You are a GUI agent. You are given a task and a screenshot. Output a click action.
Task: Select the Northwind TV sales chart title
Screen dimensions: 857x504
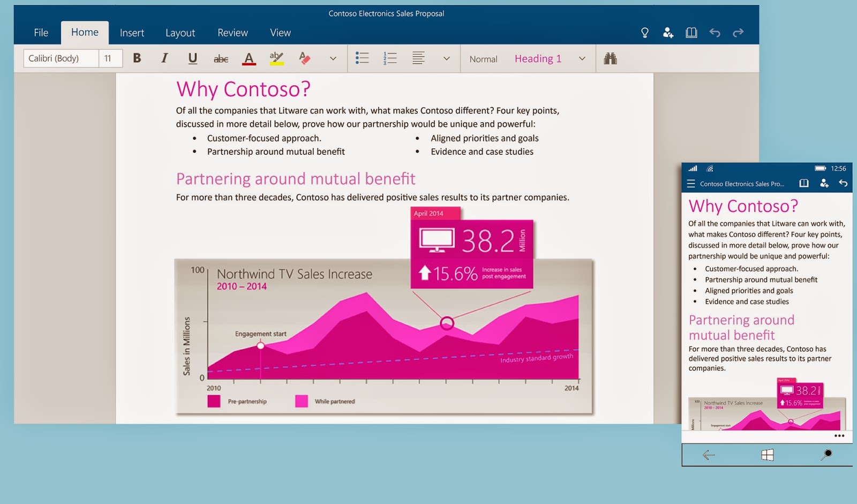pos(294,274)
